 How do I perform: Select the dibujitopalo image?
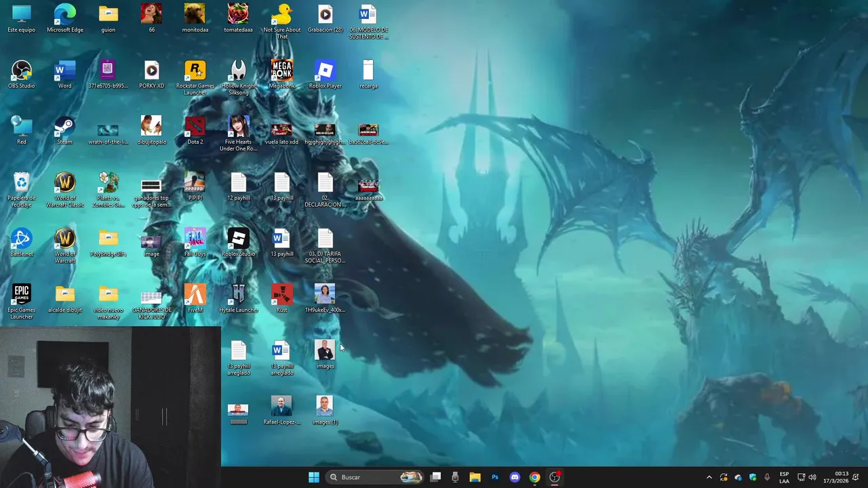click(151, 131)
